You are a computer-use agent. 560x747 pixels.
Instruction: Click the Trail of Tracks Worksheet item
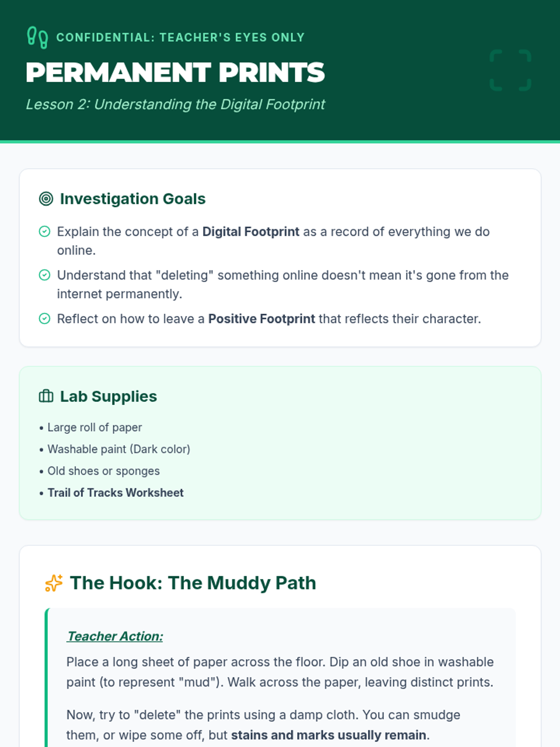coord(115,493)
